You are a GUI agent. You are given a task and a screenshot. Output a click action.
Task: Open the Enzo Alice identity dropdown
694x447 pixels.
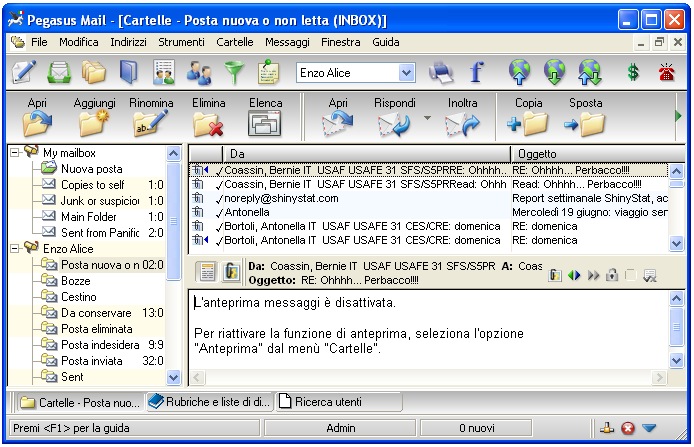pos(406,73)
